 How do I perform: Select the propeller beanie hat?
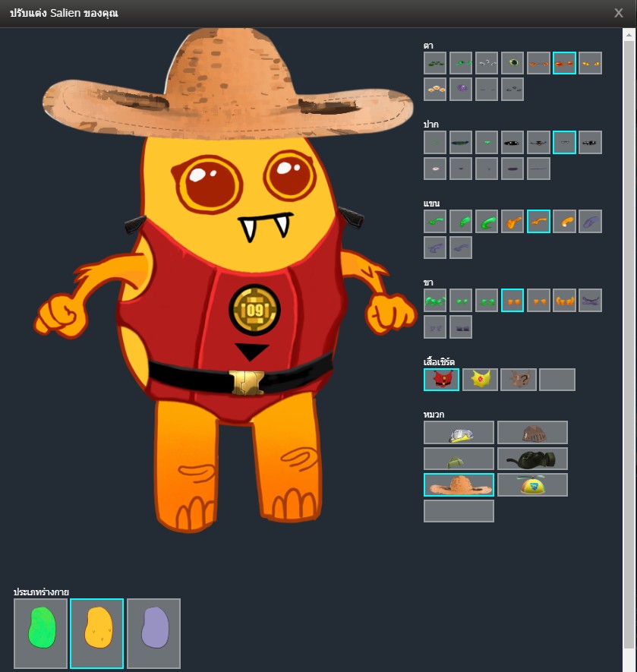(532, 485)
